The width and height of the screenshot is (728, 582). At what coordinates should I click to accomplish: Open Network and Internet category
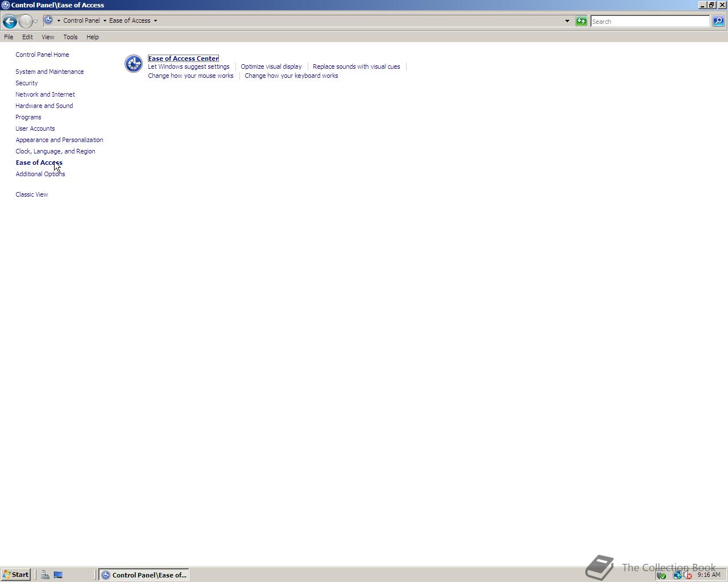[x=45, y=94]
